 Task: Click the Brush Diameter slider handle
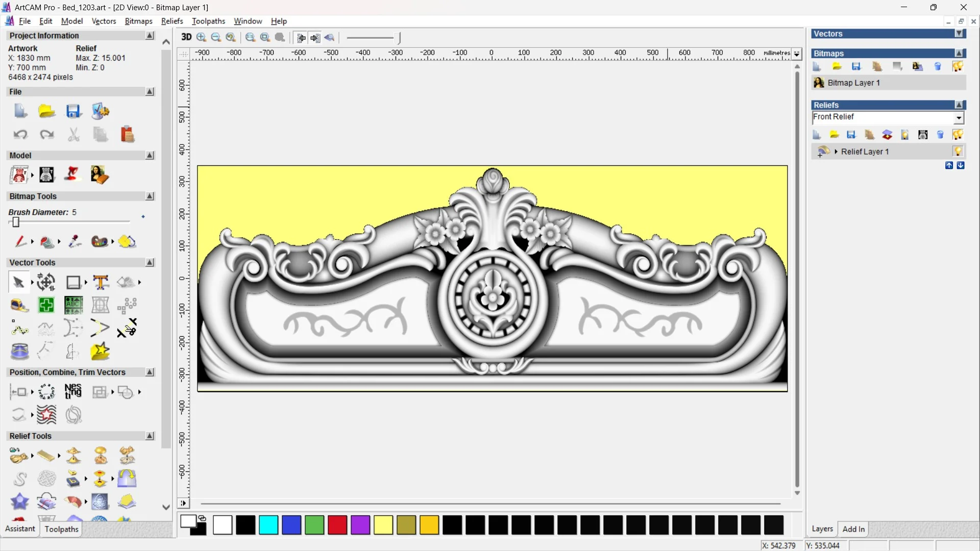coord(16,222)
